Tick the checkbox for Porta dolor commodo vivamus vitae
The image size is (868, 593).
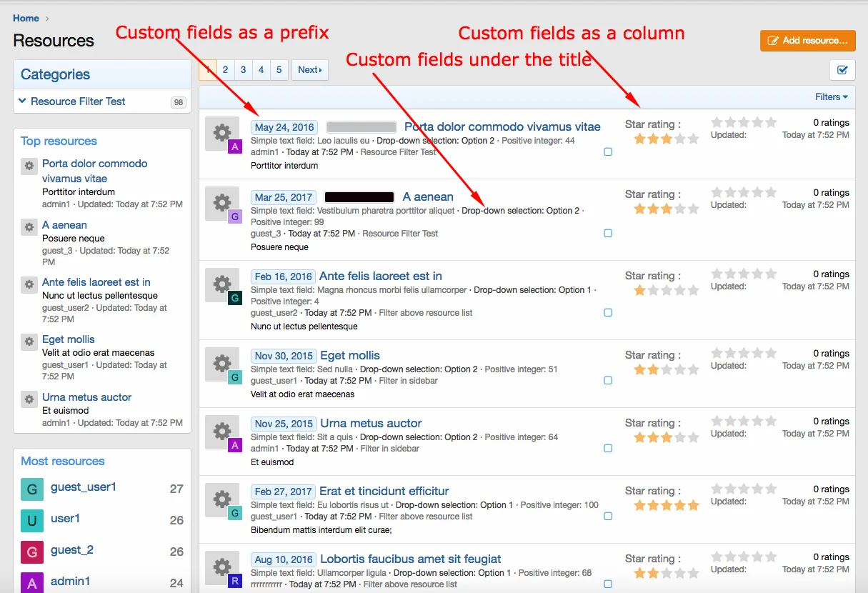[x=608, y=151]
